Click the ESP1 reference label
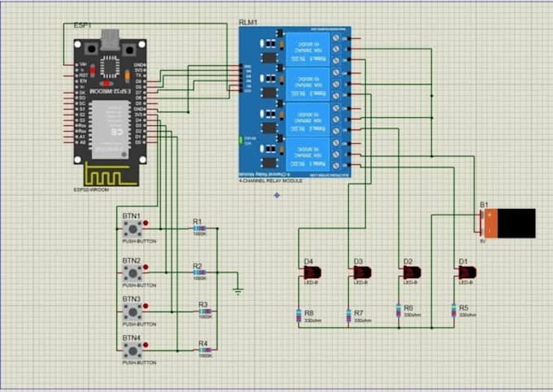553x392 pixels. pyautogui.click(x=82, y=26)
